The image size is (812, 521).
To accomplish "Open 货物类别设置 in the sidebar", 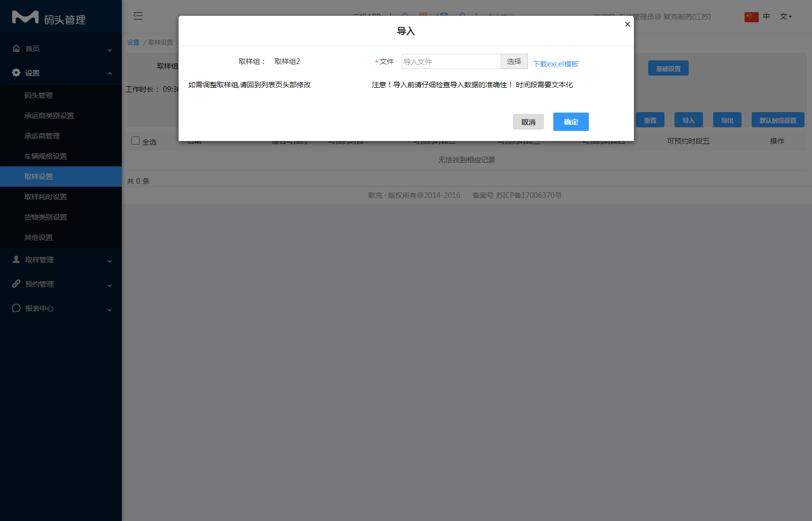I will (46, 217).
